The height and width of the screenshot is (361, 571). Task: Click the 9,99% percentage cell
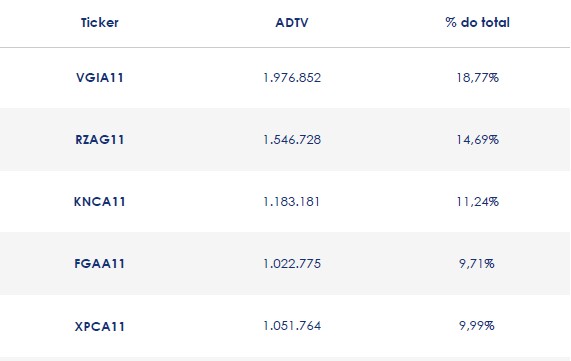(x=477, y=325)
